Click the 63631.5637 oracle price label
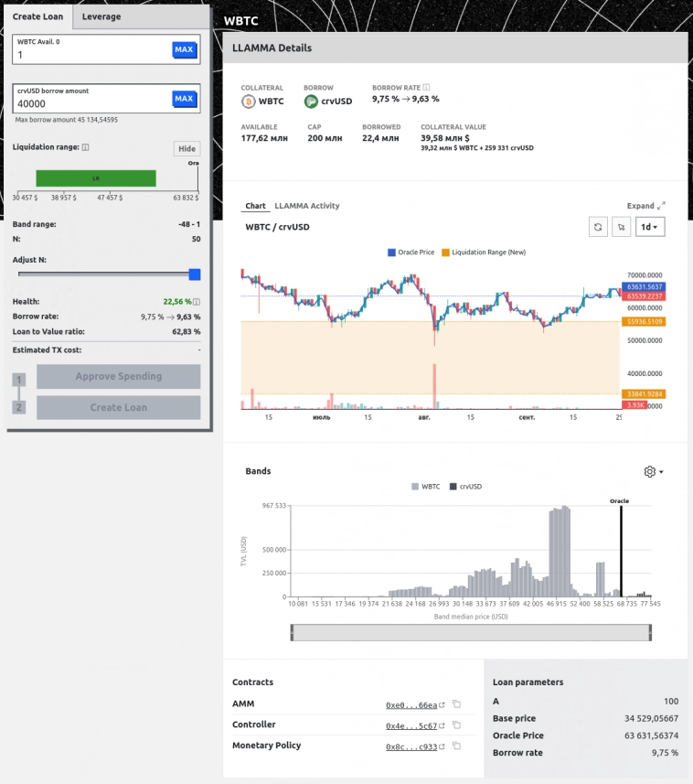Screen dimensions: 693x784 (x=644, y=287)
